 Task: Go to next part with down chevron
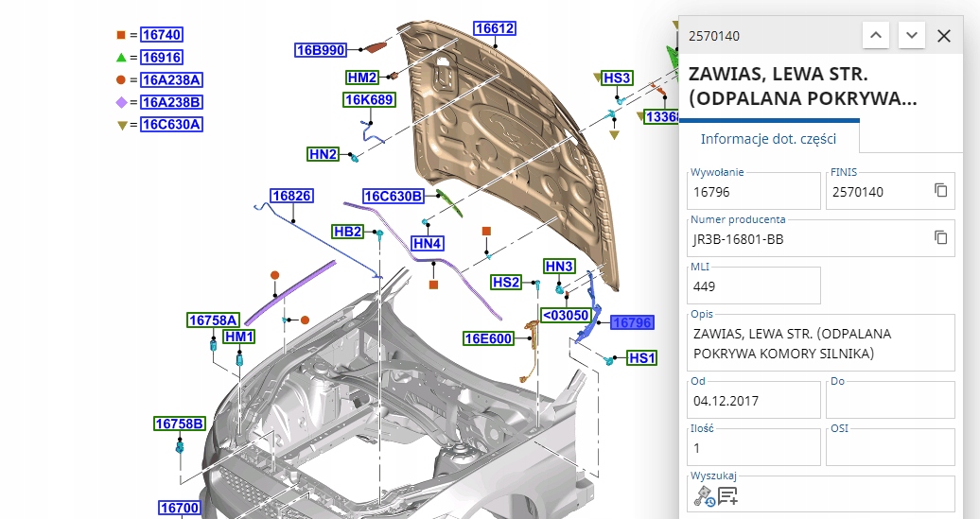tap(911, 36)
